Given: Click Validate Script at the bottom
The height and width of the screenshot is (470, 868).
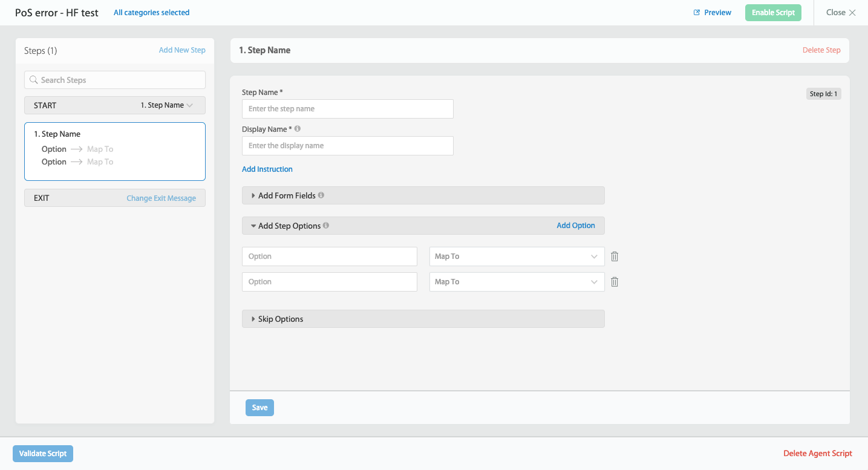Looking at the screenshot, I should coord(42,452).
